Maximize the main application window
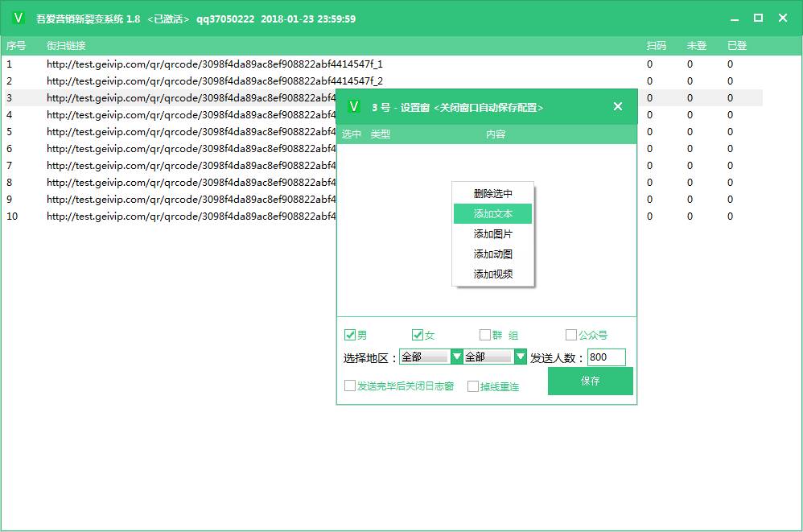 click(x=758, y=19)
